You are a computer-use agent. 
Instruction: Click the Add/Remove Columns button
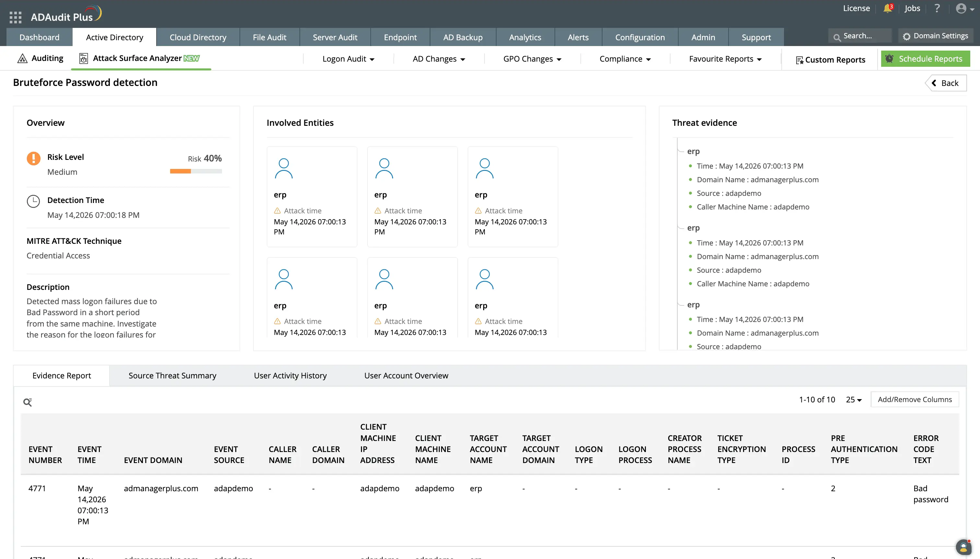(915, 399)
